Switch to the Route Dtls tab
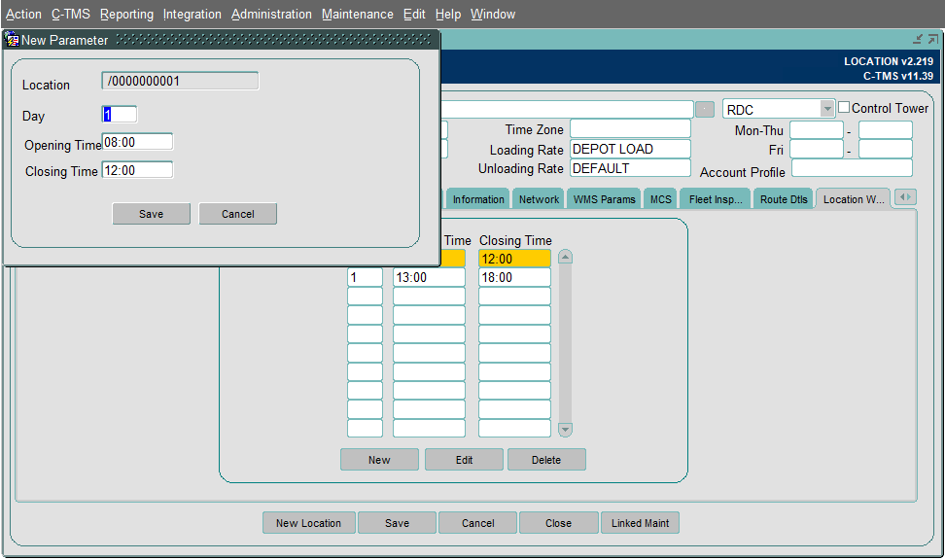The image size is (945, 560). pos(784,199)
